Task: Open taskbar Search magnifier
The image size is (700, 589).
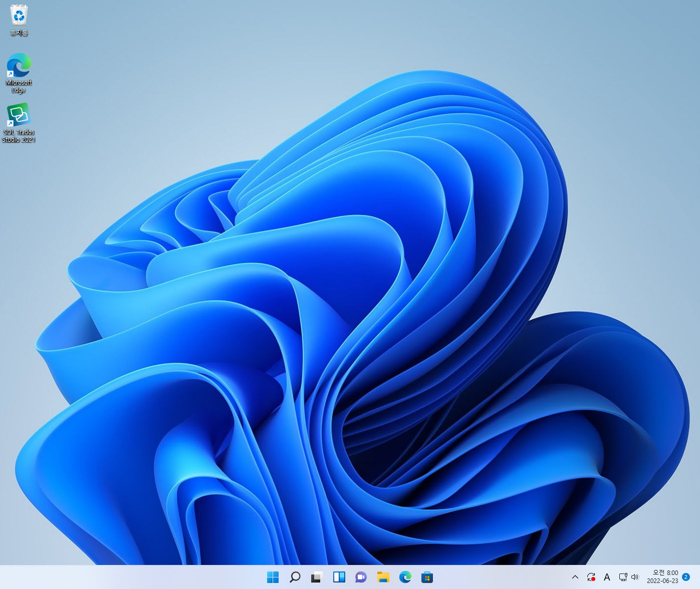Action: click(x=295, y=577)
